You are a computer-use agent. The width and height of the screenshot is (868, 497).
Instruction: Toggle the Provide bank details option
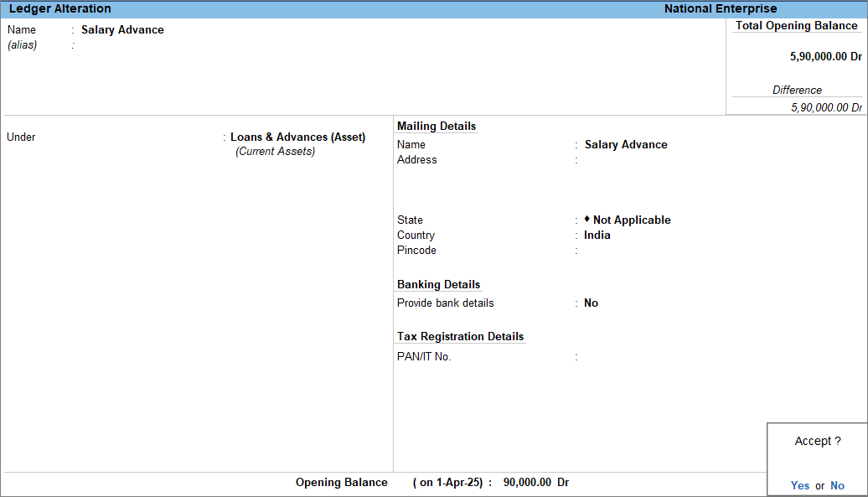pyautogui.click(x=591, y=303)
